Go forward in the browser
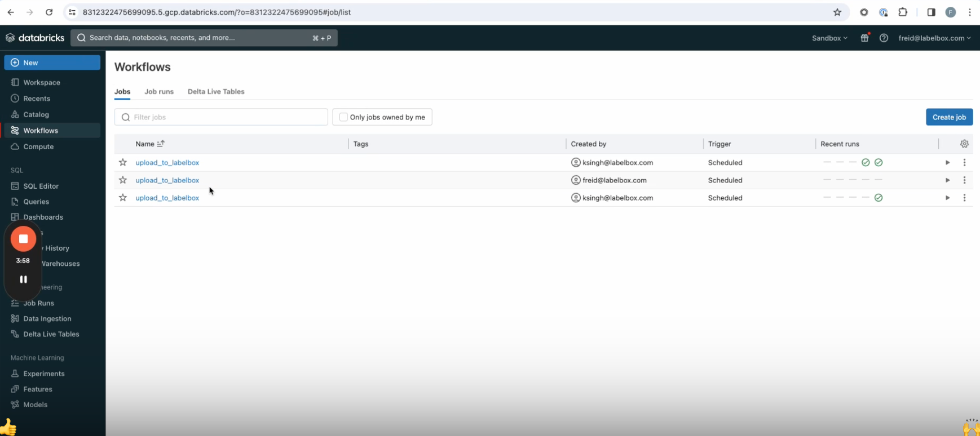Viewport: 980px width, 436px height. point(30,12)
